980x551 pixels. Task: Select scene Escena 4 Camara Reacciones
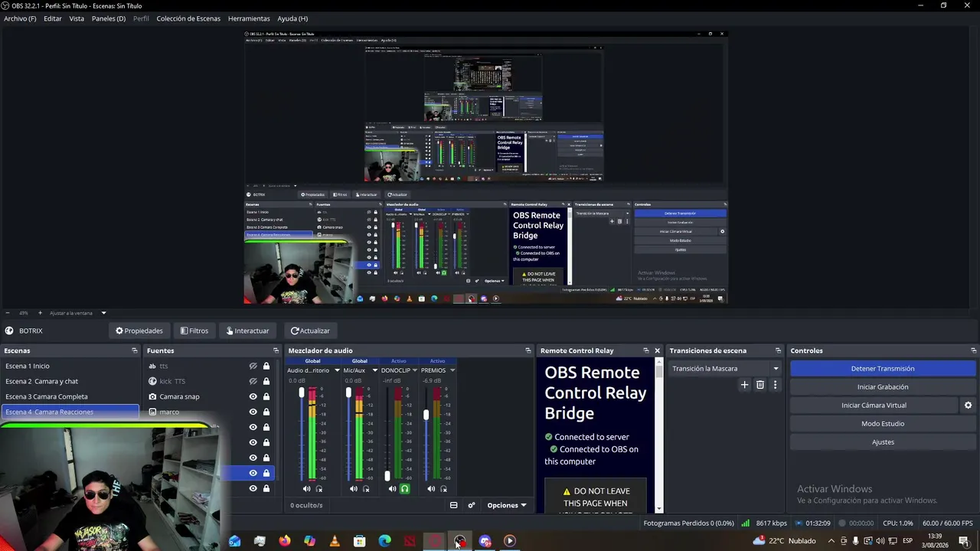pos(70,412)
